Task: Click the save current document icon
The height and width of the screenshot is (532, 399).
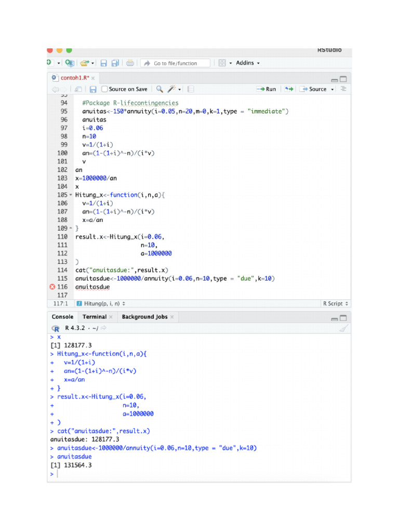Action: pyautogui.click(x=103, y=63)
